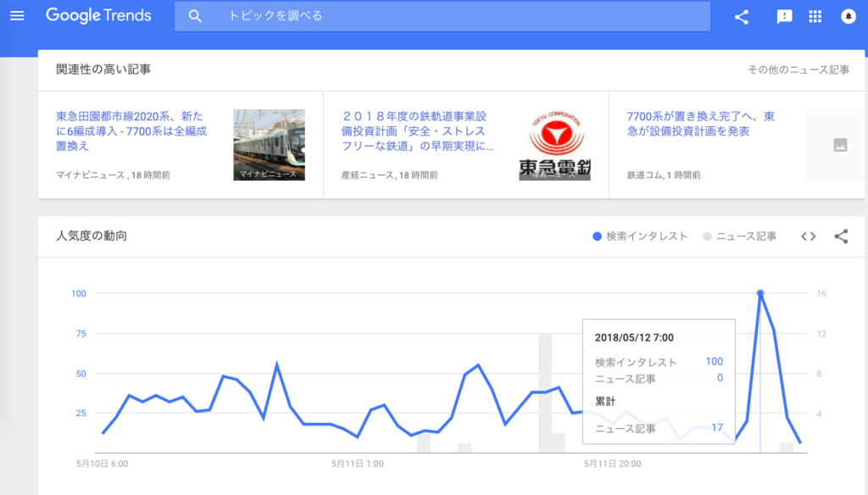Viewport: 868px width, 495px height.
Task: Open the hamburger main menu
Action: (x=17, y=16)
